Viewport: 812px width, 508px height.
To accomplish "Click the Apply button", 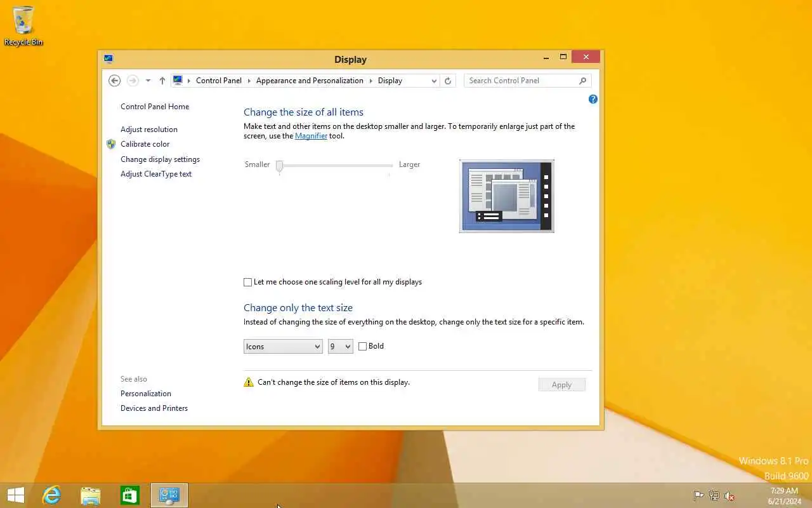I will (561, 385).
